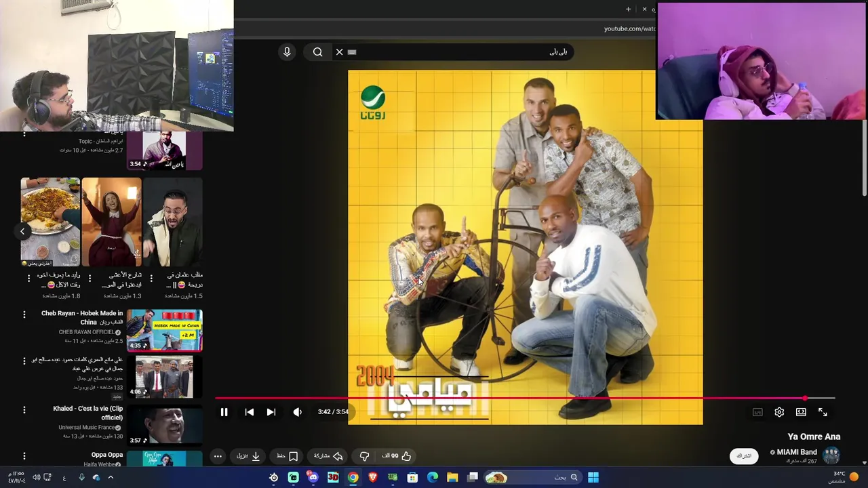Open the weather widget showing 34°C
The height and width of the screenshot is (488, 868).
click(843, 477)
